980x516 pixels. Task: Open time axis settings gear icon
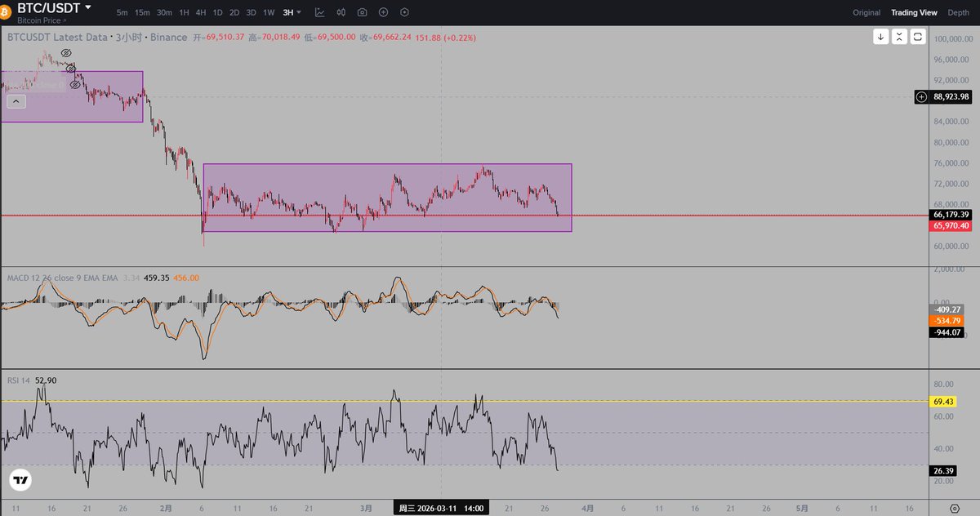pyautogui.click(x=955, y=508)
